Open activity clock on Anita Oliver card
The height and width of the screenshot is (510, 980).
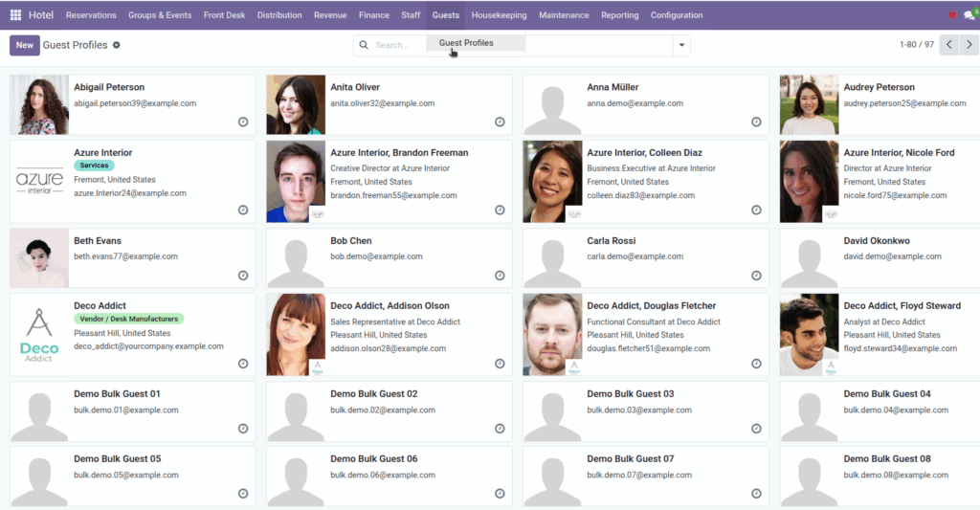click(x=500, y=122)
